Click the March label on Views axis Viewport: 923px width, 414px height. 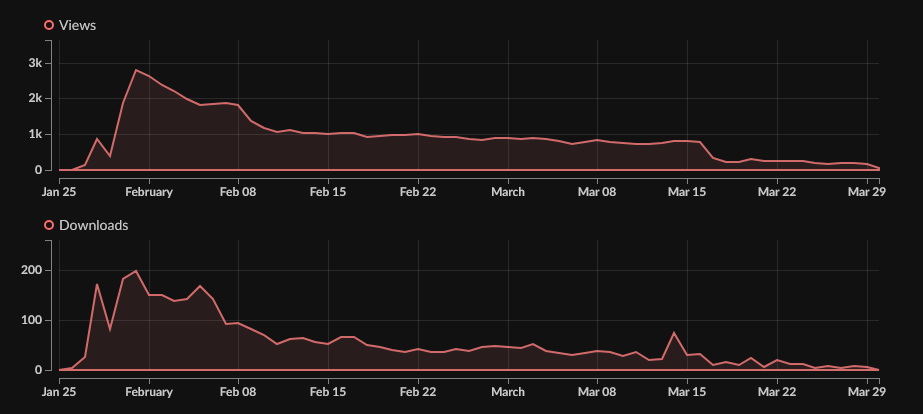pyautogui.click(x=507, y=193)
